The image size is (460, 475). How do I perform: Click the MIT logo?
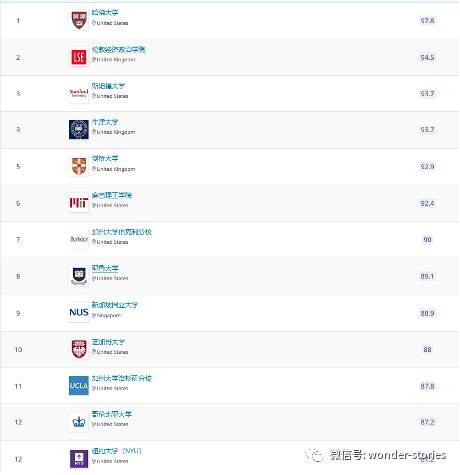coord(79,203)
